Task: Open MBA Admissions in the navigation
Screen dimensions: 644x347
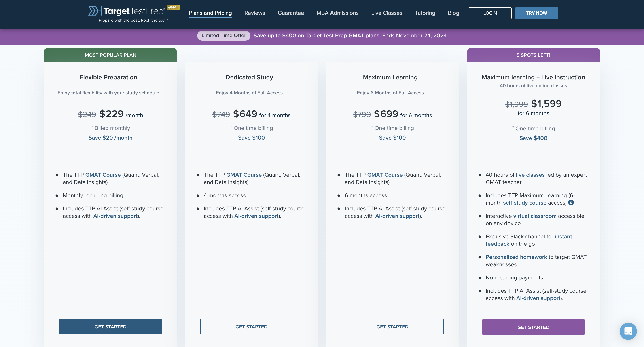Action: coord(337,13)
